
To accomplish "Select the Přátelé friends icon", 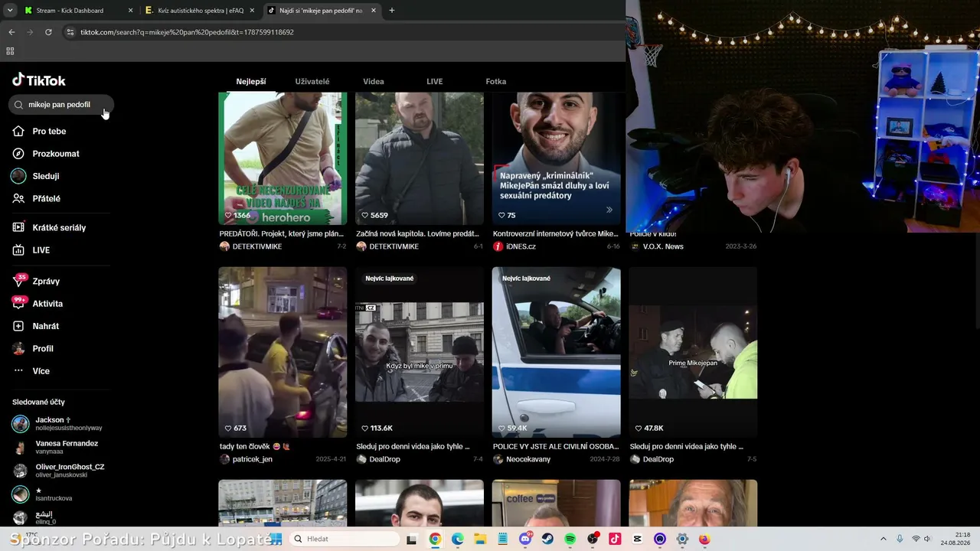I will (x=18, y=198).
